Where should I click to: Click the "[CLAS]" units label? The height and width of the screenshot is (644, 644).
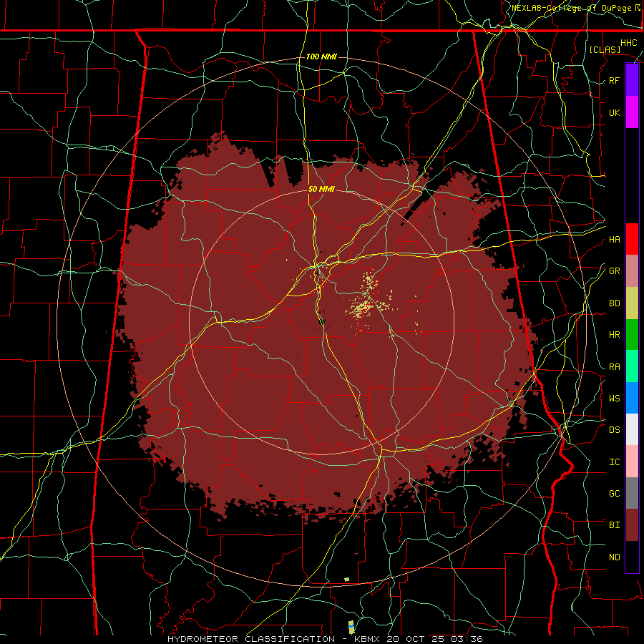click(605, 49)
